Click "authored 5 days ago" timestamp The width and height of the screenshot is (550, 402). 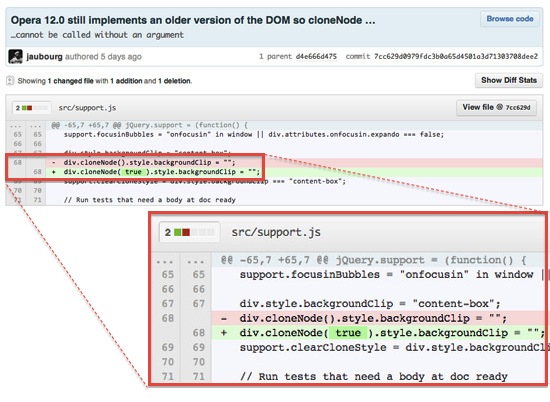(103, 56)
